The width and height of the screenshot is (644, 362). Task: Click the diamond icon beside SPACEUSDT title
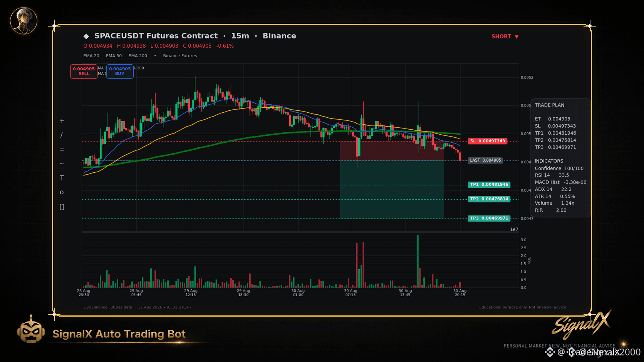86,36
